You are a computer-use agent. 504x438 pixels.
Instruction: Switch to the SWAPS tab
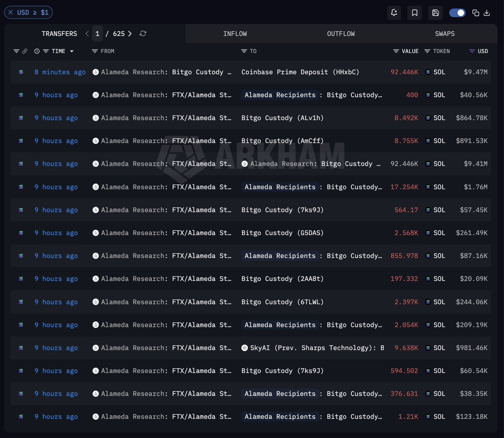tap(445, 34)
